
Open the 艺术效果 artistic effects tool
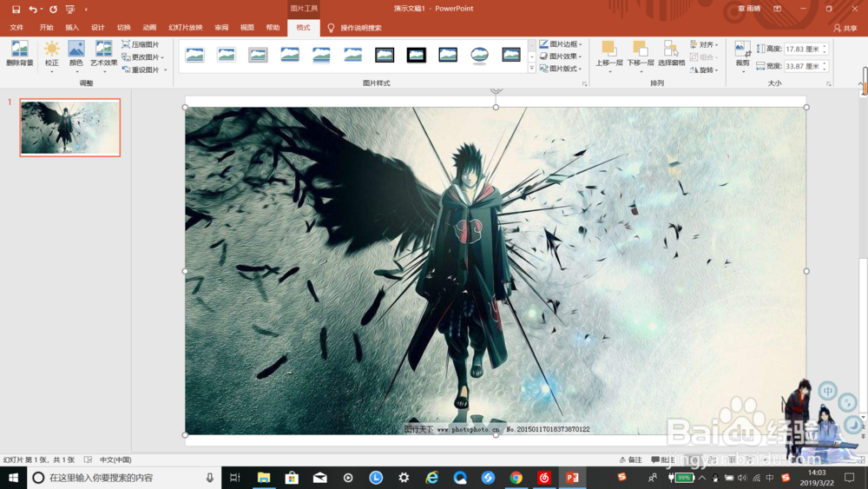pos(103,56)
